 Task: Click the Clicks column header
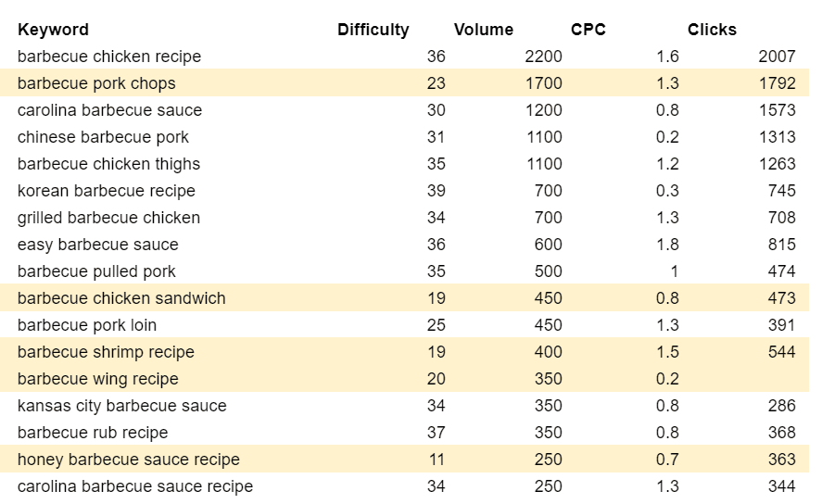(x=712, y=30)
